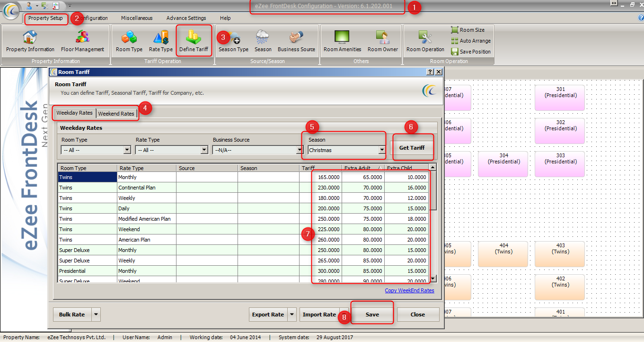
Task: Open Room Amenities
Action: click(x=342, y=41)
